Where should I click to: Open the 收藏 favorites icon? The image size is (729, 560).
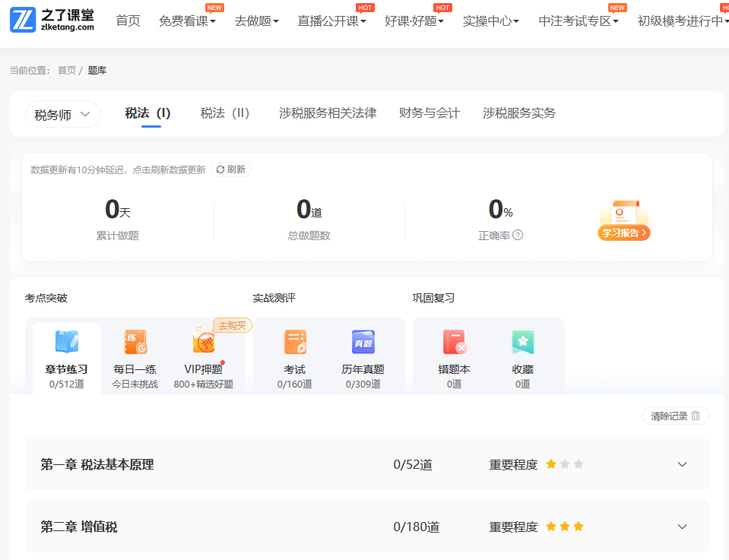pos(522,343)
